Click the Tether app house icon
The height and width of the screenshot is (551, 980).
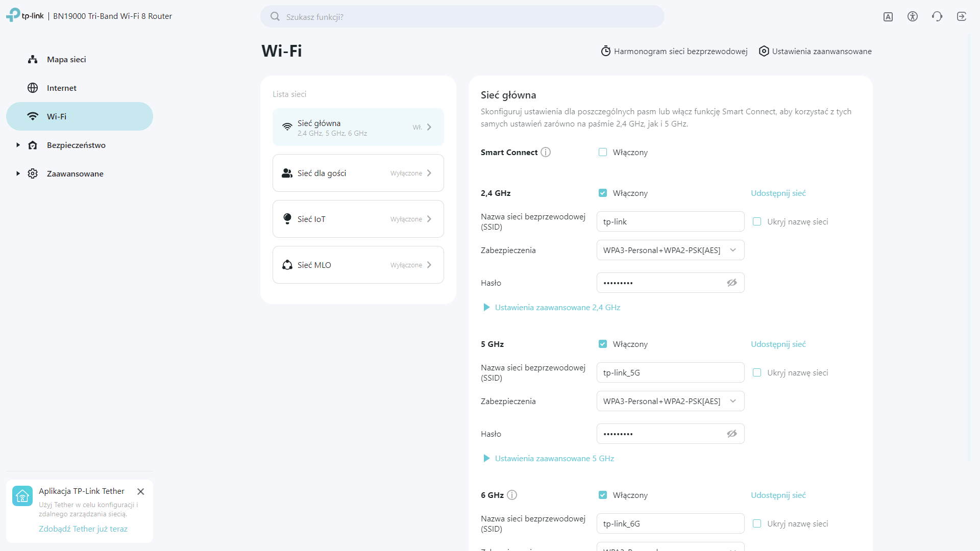point(22,496)
